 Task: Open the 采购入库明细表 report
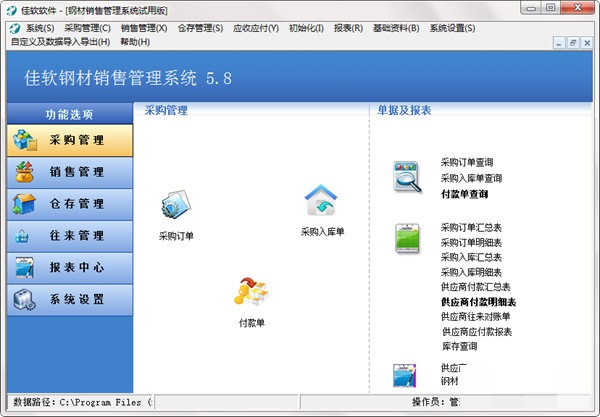[471, 272]
